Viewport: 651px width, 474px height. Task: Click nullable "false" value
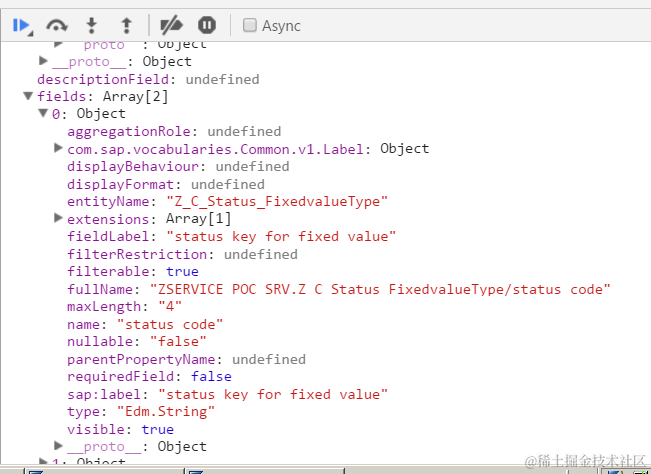178,342
